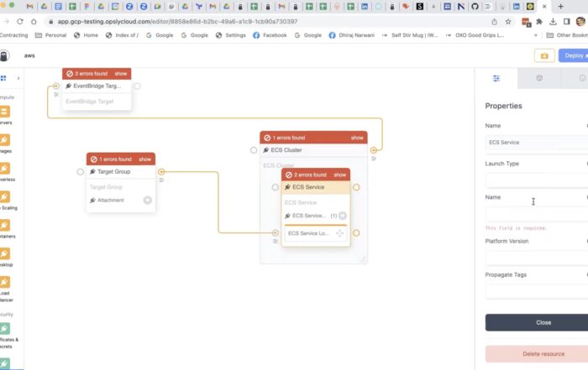This screenshot has width=588, height=370.
Task: Open the Properties sliders tab
Action: coord(496,78)
